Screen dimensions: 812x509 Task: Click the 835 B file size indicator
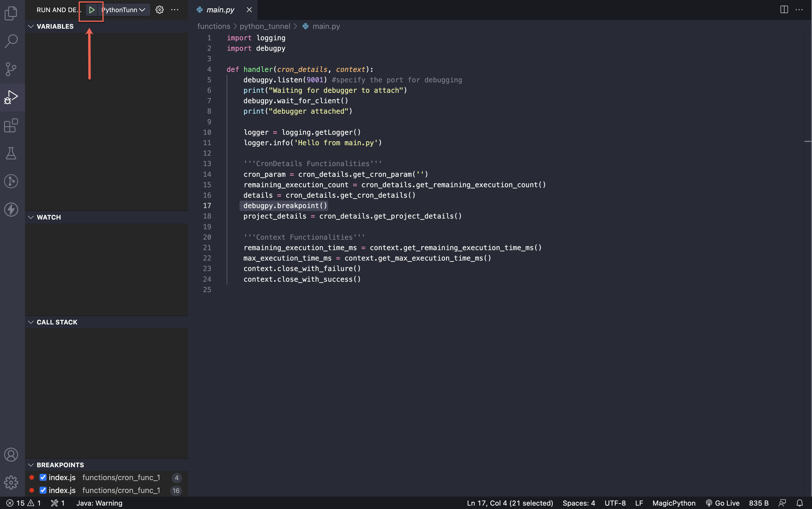pos(759,503)
